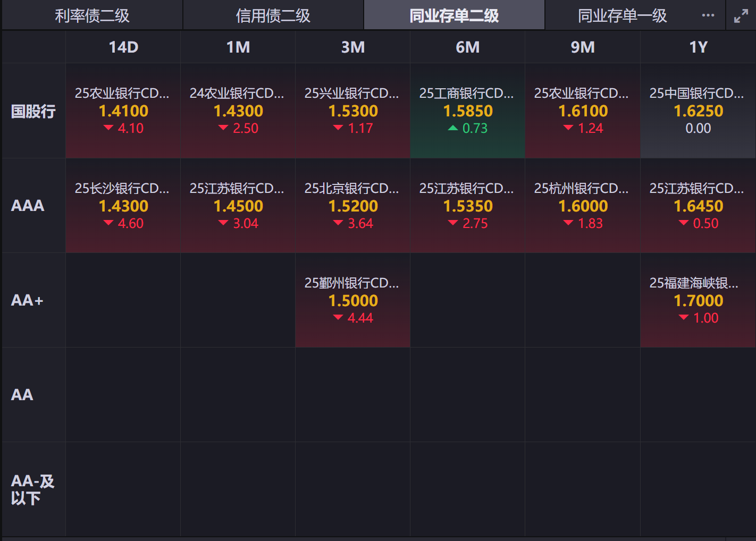Select the 国股行 row label

[x=33, y=111]
